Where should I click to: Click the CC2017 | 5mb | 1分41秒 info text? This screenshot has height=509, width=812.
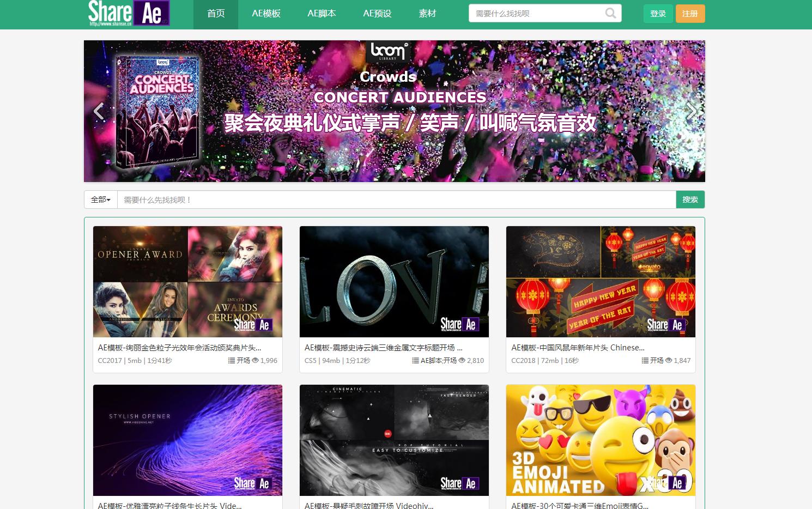135,361
